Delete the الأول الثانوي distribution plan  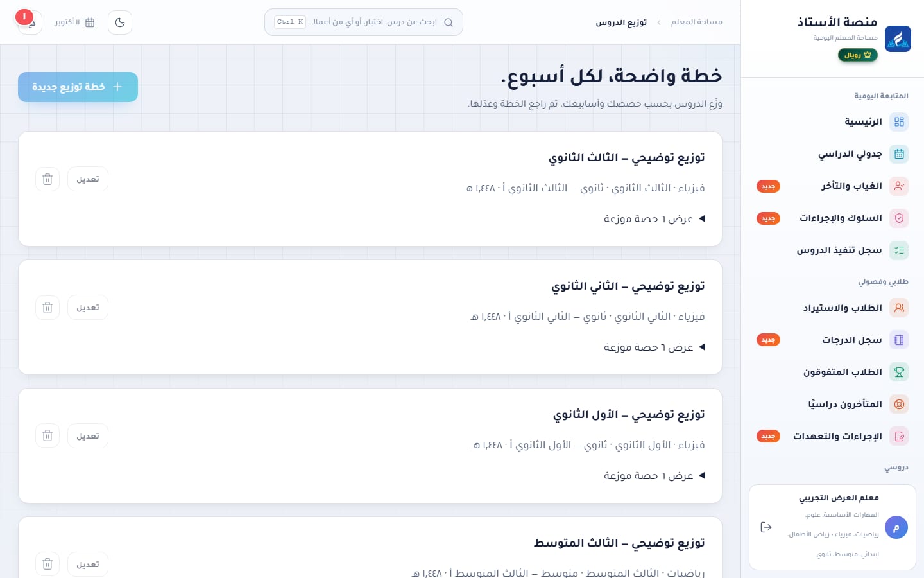click(47, 436)
